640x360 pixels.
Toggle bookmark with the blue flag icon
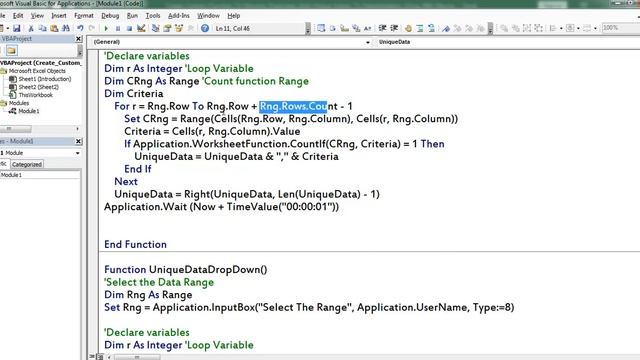pyautogui.click(x=446, y=28)
